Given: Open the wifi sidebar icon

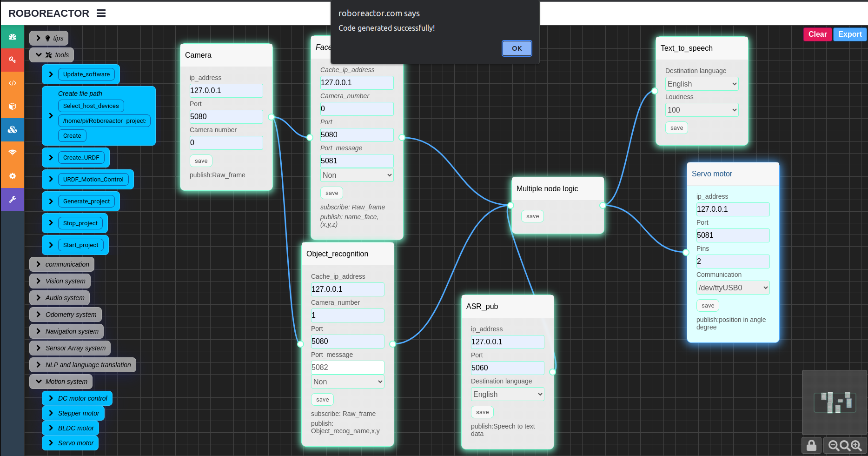Looking at the screenshot, I should click(x=13, y=153).
